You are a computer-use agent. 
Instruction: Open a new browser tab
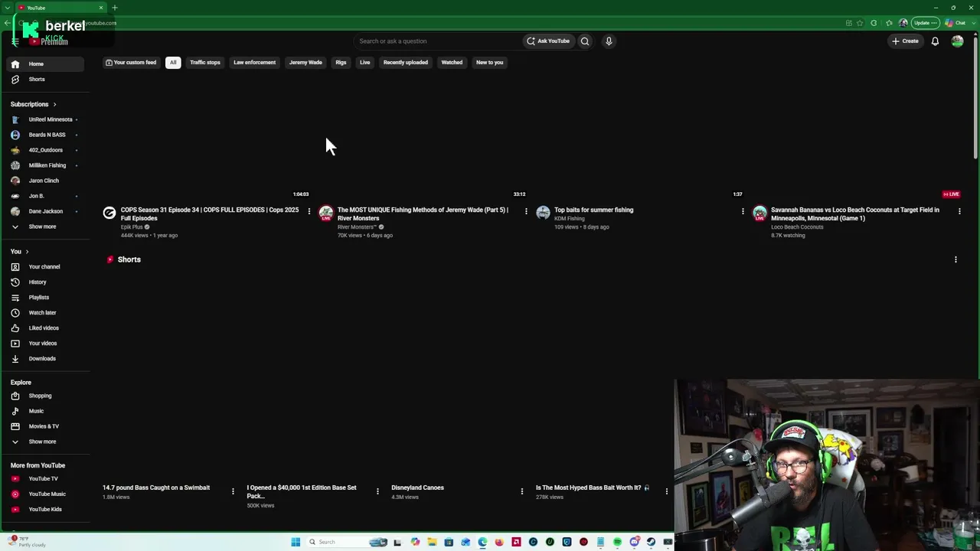click(x=115, y=8)
